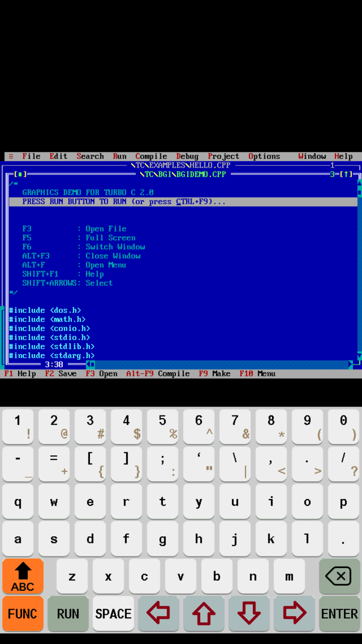Click F2 Save in the status bar
The width and height of the screenshot is (362, 644).
coord(61,374)
